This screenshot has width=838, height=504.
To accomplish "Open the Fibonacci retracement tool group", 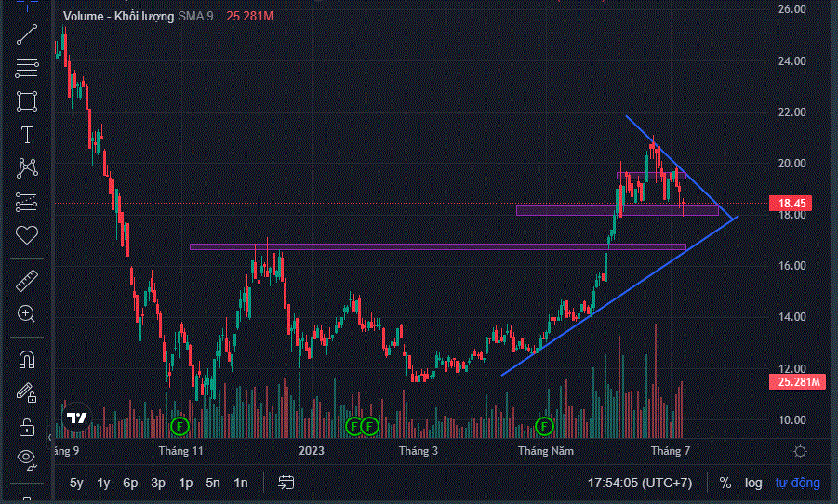I will click(x=27, y=68).
